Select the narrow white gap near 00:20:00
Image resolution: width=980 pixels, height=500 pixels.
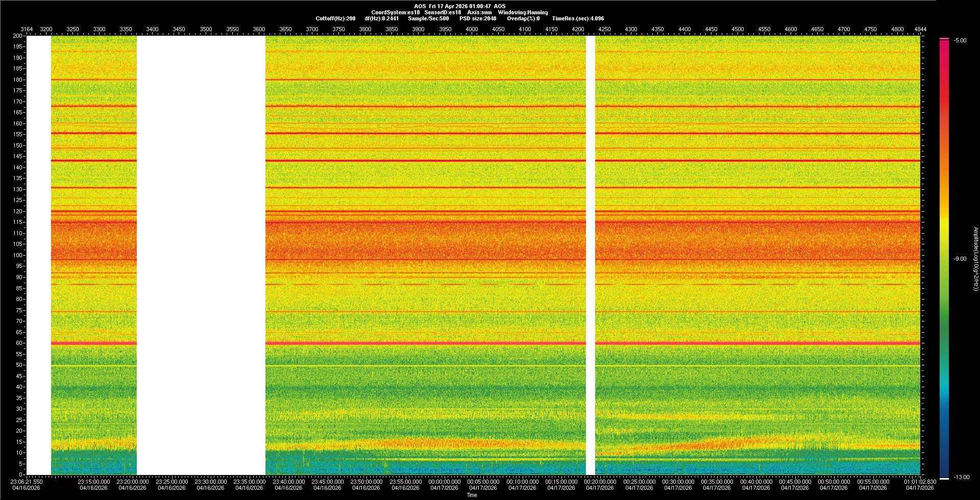[x=591, y=255]
